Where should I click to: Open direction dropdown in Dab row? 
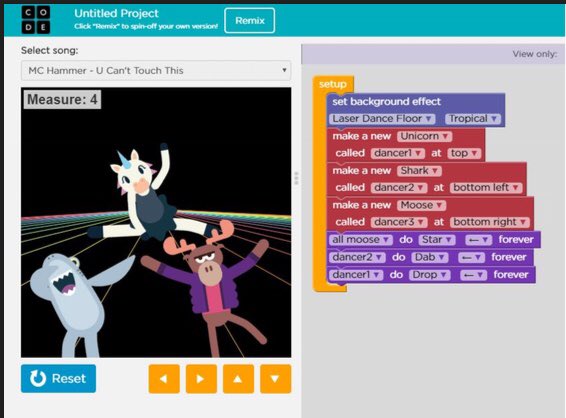[471, 257]
